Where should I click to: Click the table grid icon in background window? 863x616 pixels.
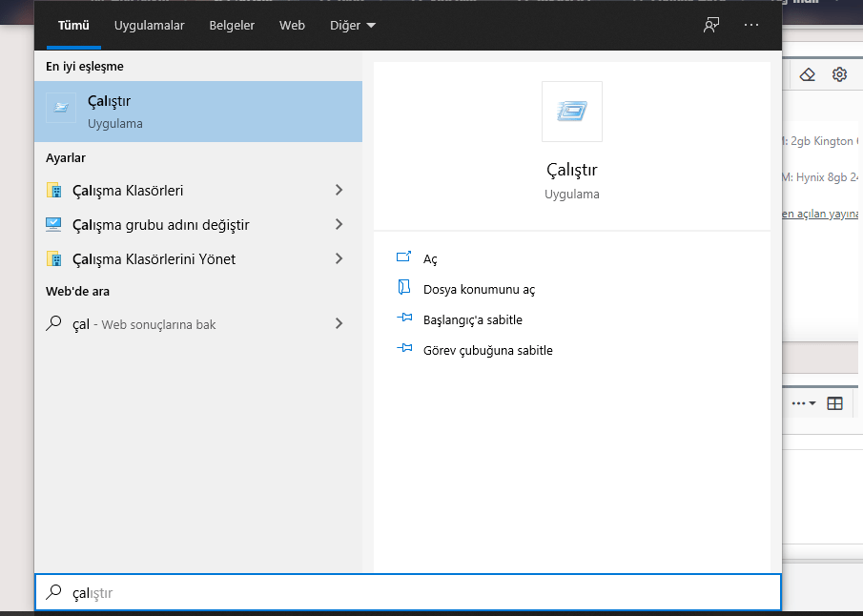835,403
